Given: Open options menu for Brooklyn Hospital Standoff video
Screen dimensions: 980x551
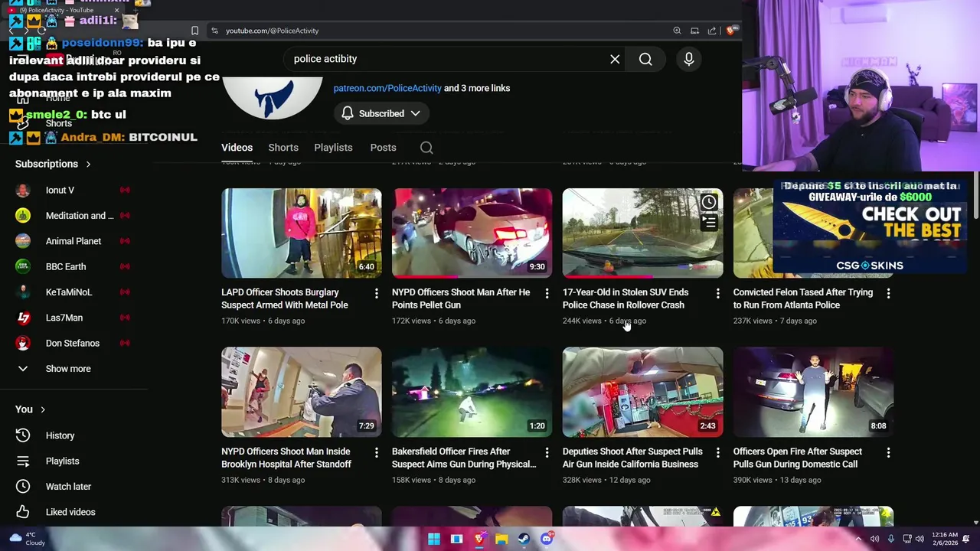Looking at the screenshot, I should [x=376, y=452].
